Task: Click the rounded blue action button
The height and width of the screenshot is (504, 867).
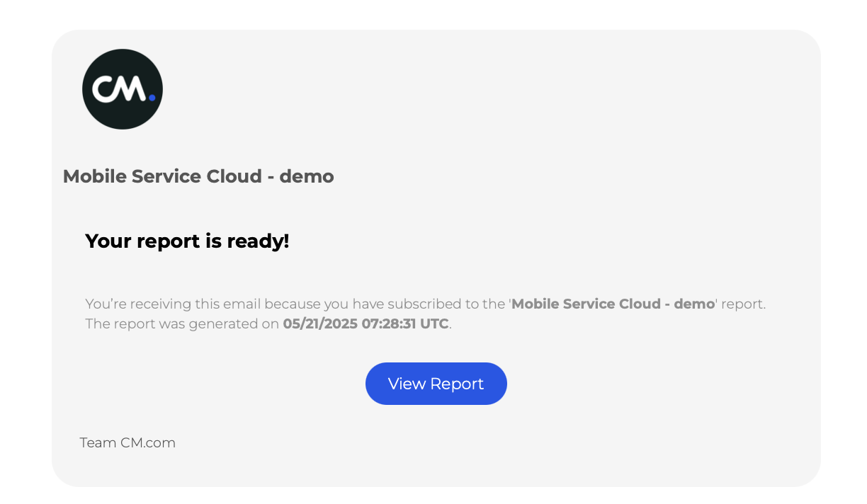Action: (x=436, y=383)
